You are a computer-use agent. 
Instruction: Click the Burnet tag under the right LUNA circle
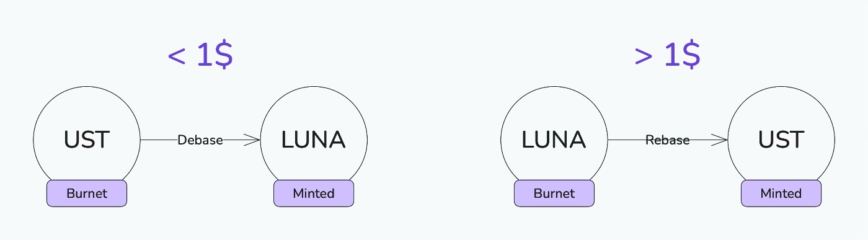click(554, 193)
